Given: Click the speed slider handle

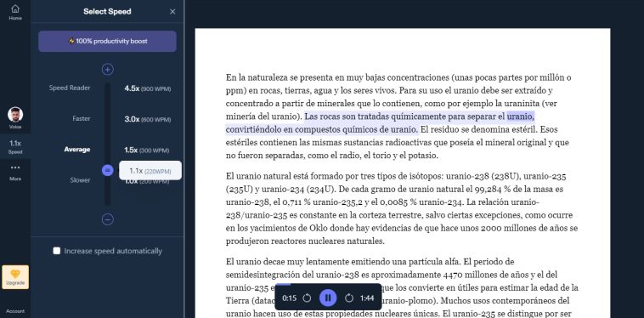Looking at the screenshot, I should pyautogui.click(x=108, y=170).
